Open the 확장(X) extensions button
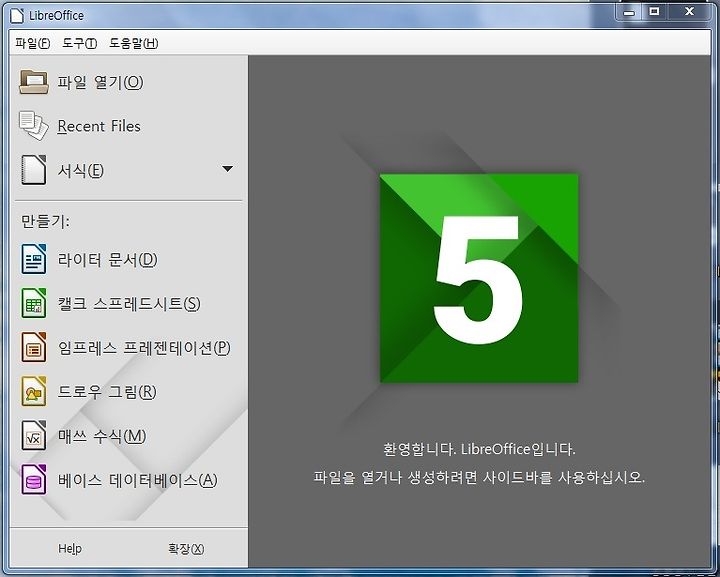This screenshot has height=577, width=720. point(186,549)
